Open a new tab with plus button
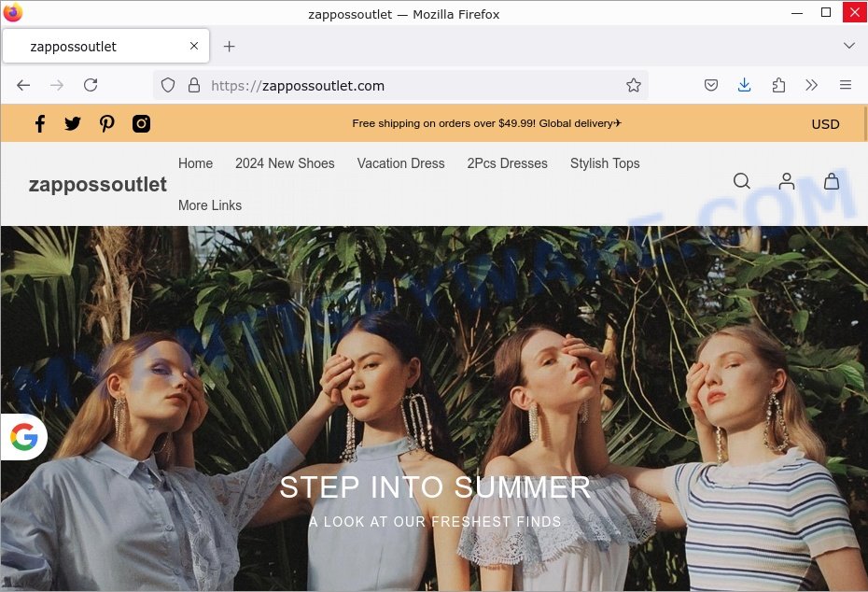Viewport: 868px width, 592px height. pos(230,47)
